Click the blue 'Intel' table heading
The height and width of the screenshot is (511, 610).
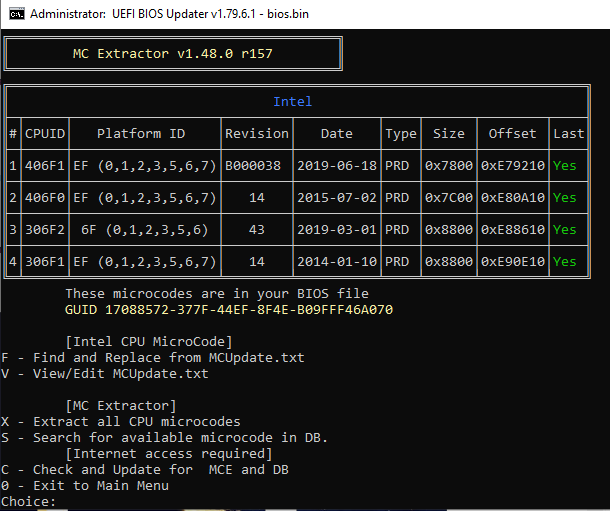[293, 102]
